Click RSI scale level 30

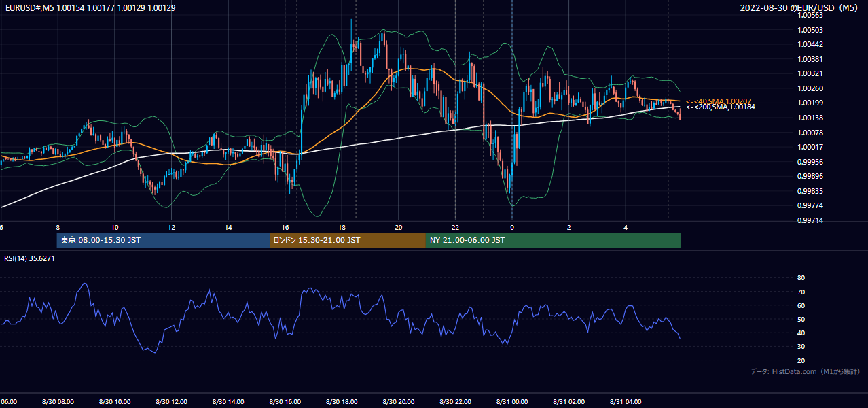coord(801,347)
